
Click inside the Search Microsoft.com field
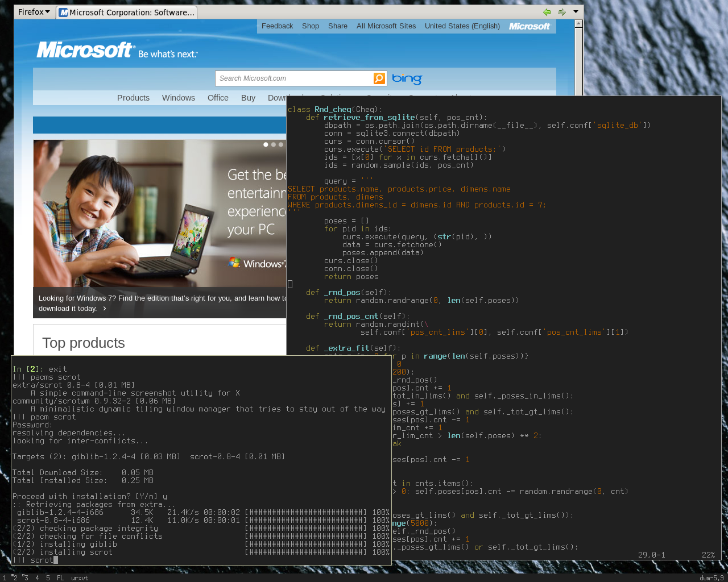(x=293, y=78)
